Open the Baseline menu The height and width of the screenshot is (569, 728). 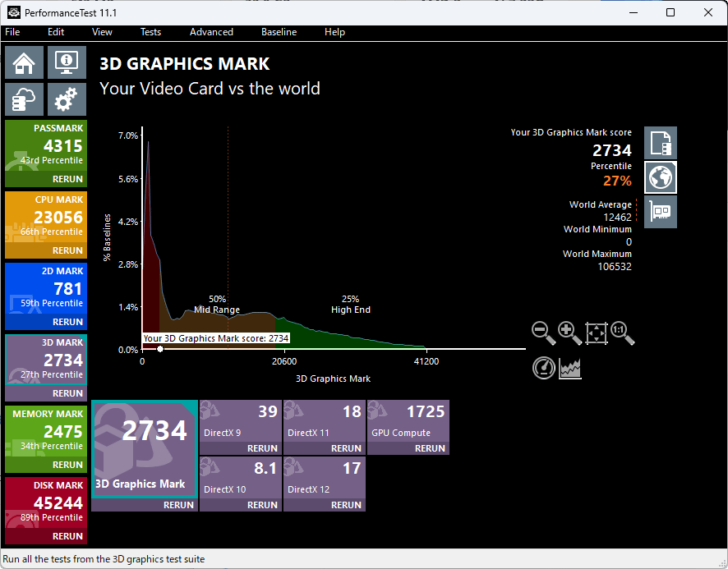pyautogui.click(x=279, y=32)
